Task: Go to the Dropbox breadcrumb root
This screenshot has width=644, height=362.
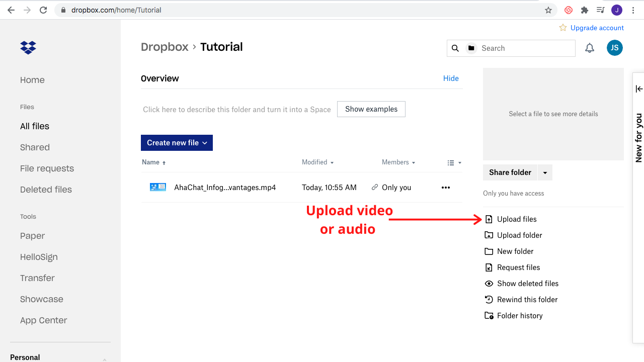Action: pyautogui.click(x=165, y=47)
